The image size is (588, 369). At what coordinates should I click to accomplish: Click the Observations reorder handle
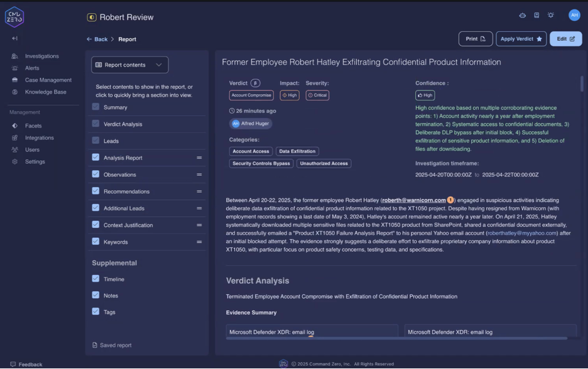pyautogui.click(x=199, y=174)
